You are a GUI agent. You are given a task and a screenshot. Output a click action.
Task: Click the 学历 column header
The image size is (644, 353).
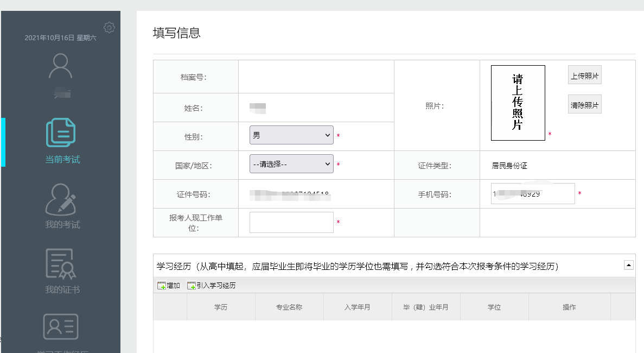pos(221,307)
